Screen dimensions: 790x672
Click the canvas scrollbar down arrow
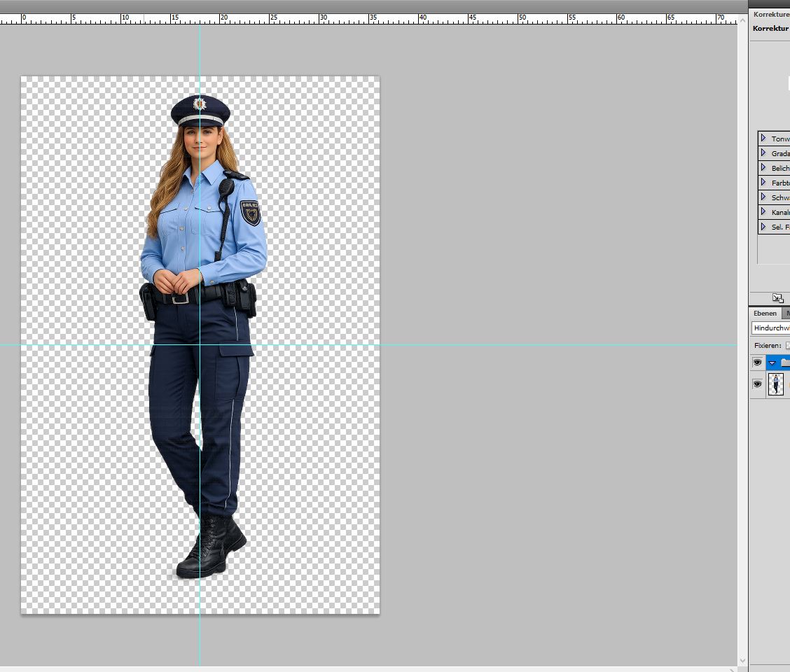click(742, 660)
